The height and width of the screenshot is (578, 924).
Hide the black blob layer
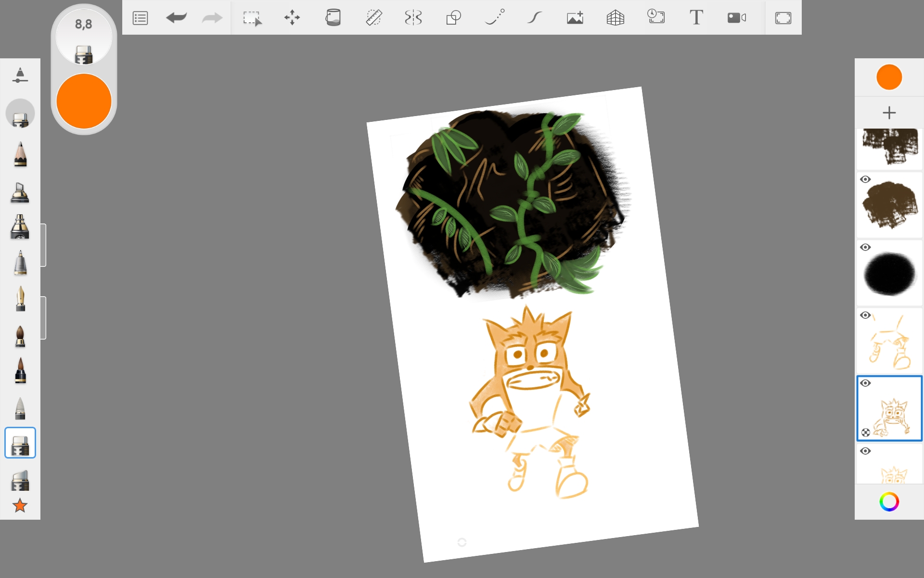pyautogui.click(x=865, y=248)
